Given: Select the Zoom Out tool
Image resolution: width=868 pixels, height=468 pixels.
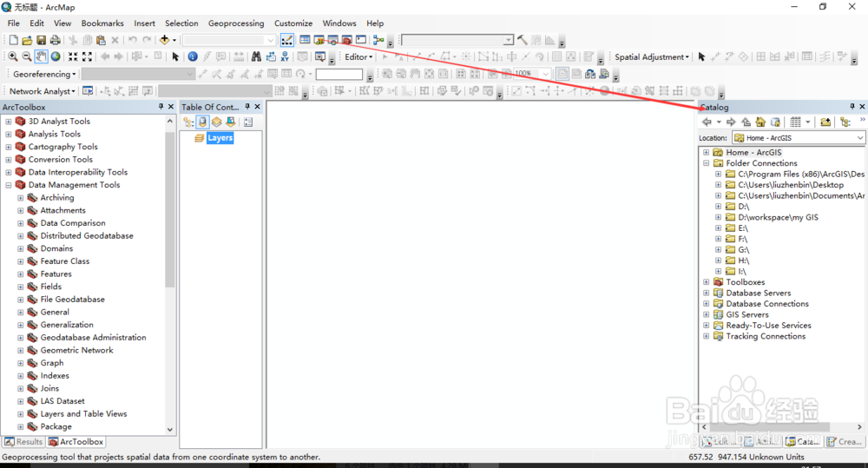Looking at the screenshot, I should [27, 56].
